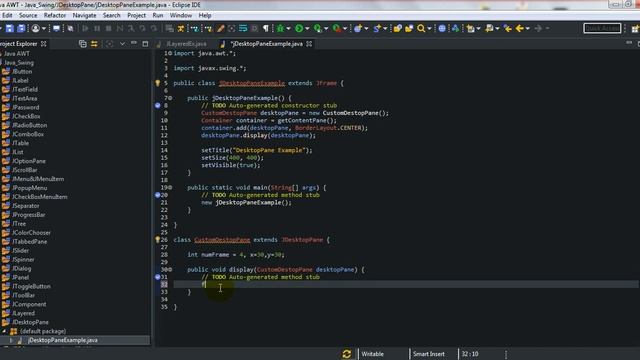The height and width of the screenshot is (360, 640).
Task: Click the user profile toolbar icon
Action: click(x=36, y=28)
